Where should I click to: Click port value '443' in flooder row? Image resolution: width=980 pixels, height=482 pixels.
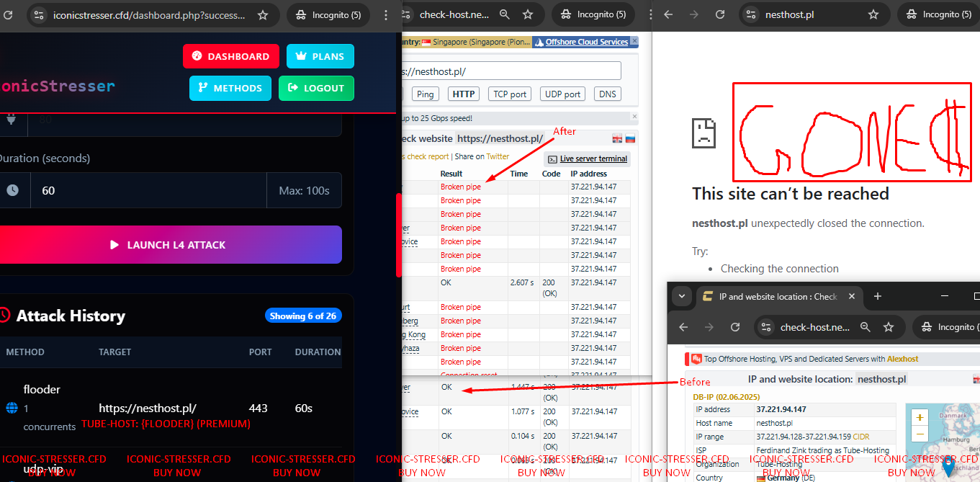click(x=259, y=409)
